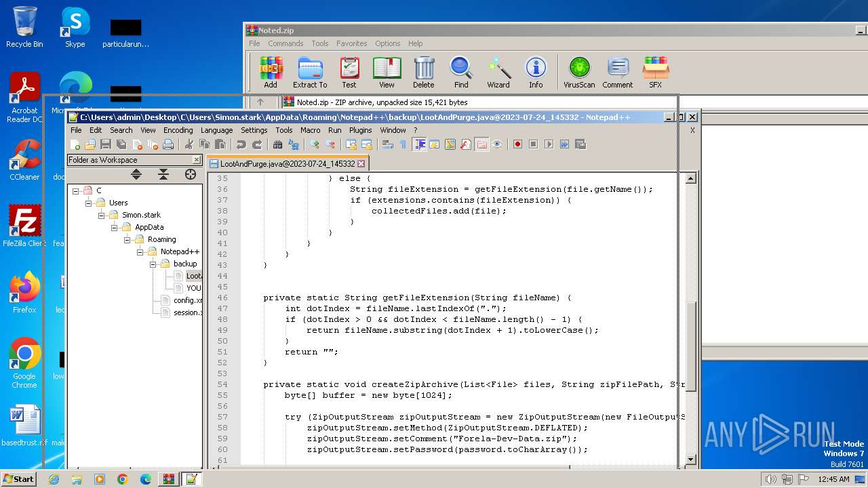Click the Wizard wand icon in WinRAR
Screen dimensions: 868x488
coord(498,73)
